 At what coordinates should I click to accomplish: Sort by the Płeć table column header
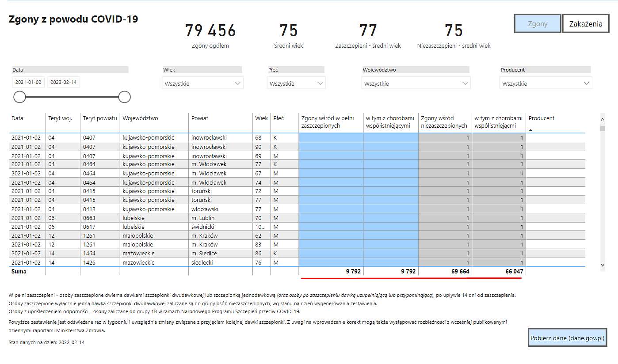(x=278, y=118)
